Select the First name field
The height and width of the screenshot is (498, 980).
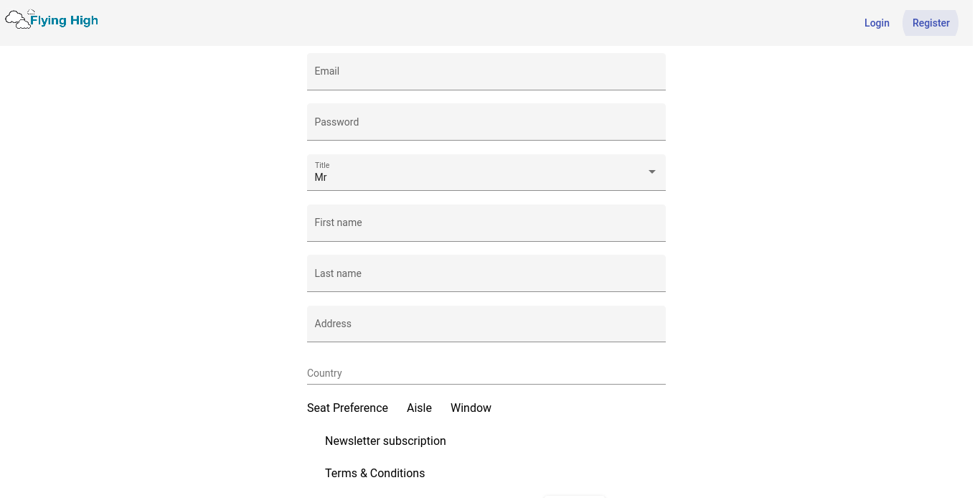(x=486, y=223)
